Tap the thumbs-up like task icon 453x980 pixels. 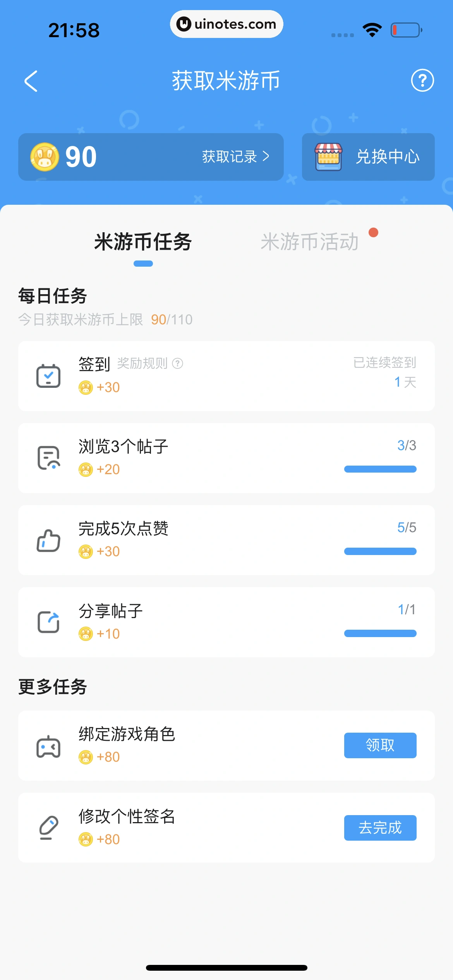coord(48,540)
